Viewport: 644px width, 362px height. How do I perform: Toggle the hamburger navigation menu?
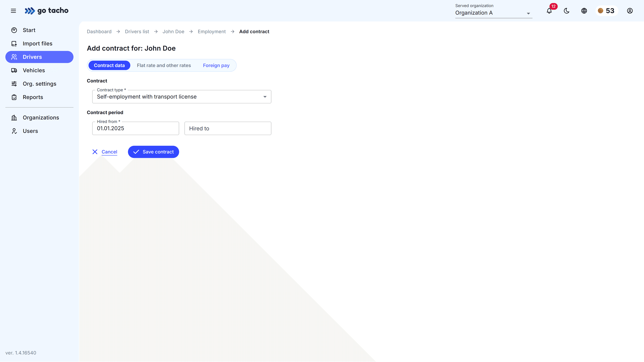(13, 11)
